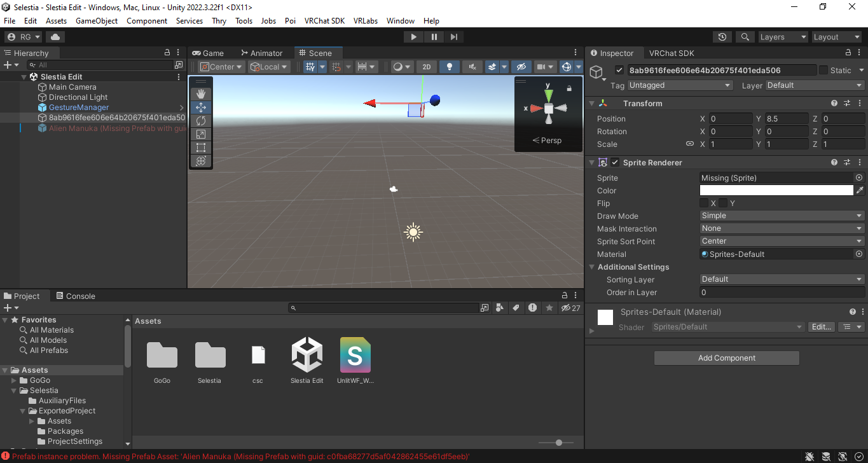868x463 pixels.
Task: Open the Slestia Edit scene asset
Action: 307,361
